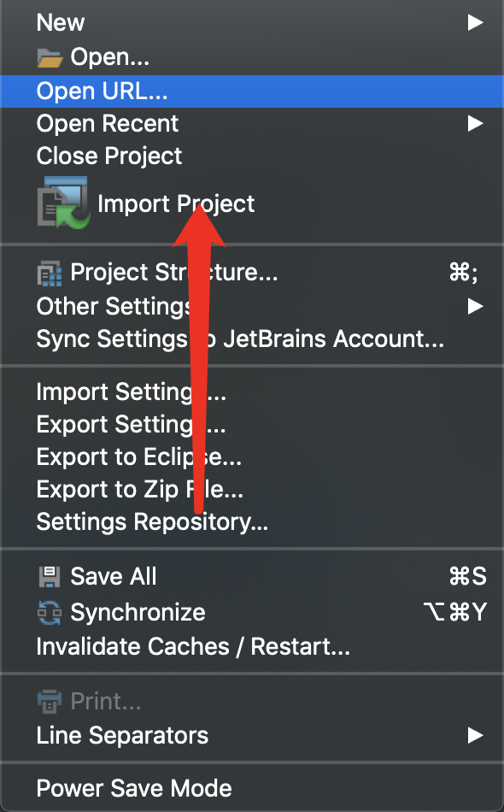Choose Close Project from the menu
This screenshot has width=504, height=812.
(x=252, y=156)
